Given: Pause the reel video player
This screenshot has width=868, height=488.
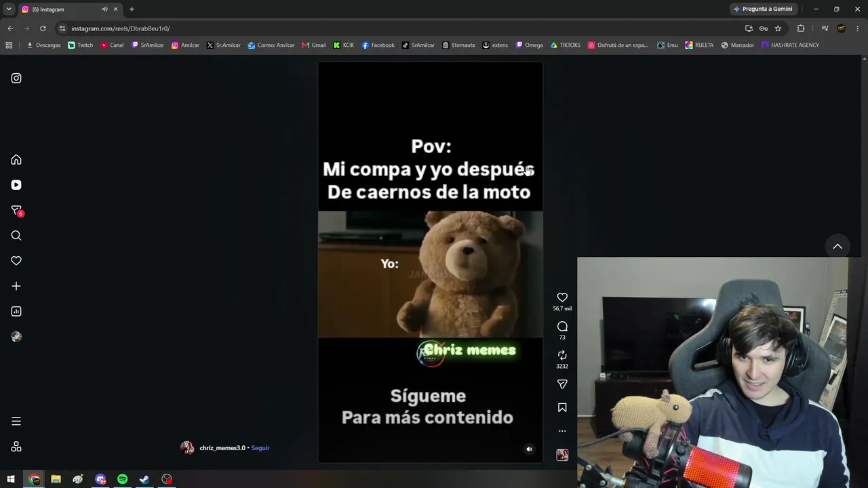Looking at the screenshot, I should click(431, 262).
